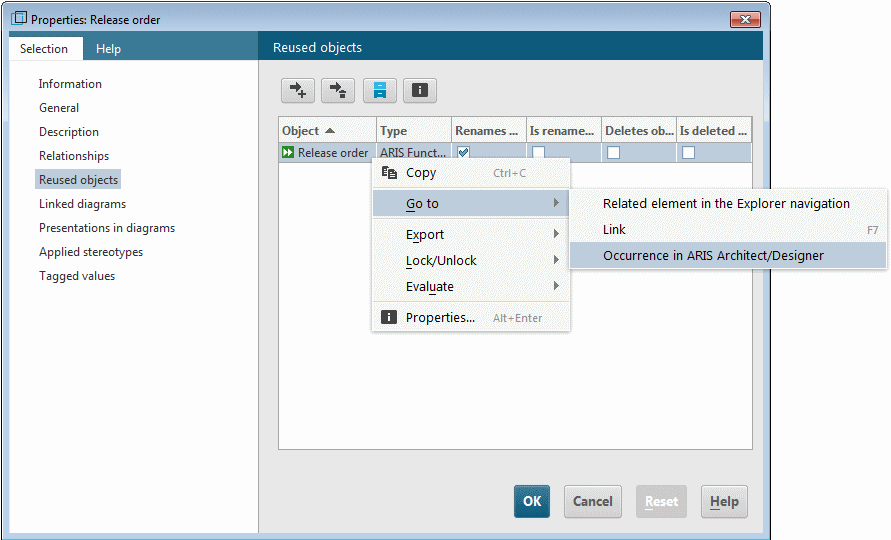Choose Properties... from the context menu

pos(471,318)
